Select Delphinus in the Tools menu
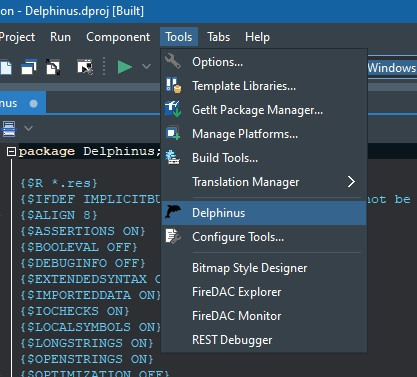417x377 pixels. tap(264, 213)
